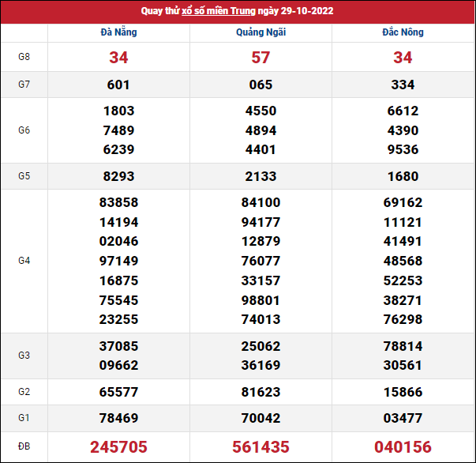Select the G5 number 2133
Image resolution: width=476 pixels, height=463 pixels.
click(260, 176)
